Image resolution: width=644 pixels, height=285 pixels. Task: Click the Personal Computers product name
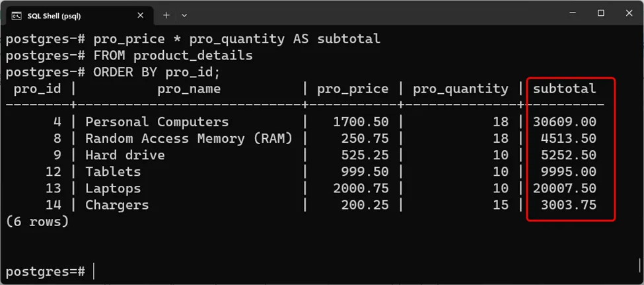click(157, 122)
